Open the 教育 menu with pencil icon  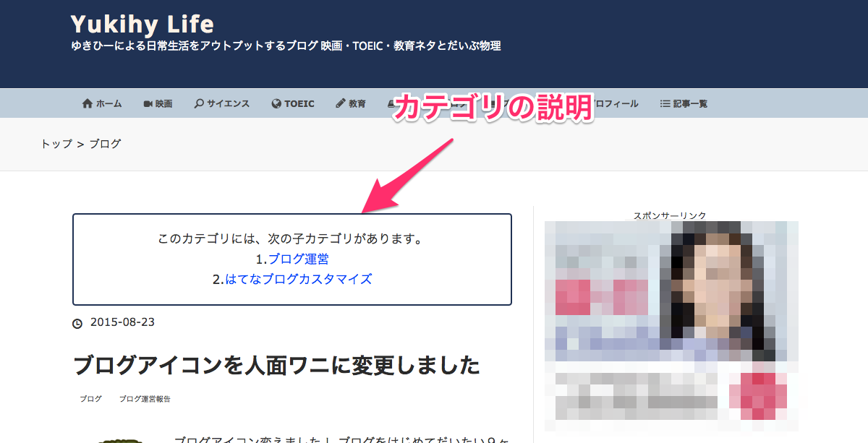click(351, 103)
